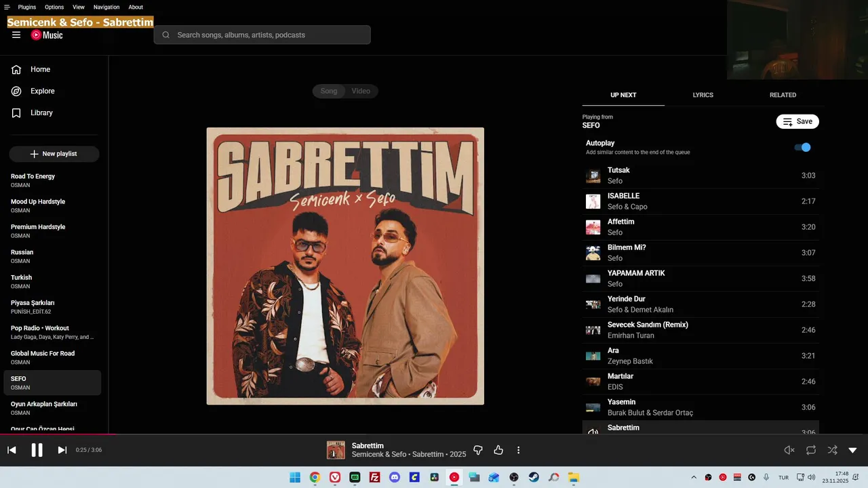This screenshot has width=868, height=488.
Task: Pause the current song
Action: [x=37, y=450]
